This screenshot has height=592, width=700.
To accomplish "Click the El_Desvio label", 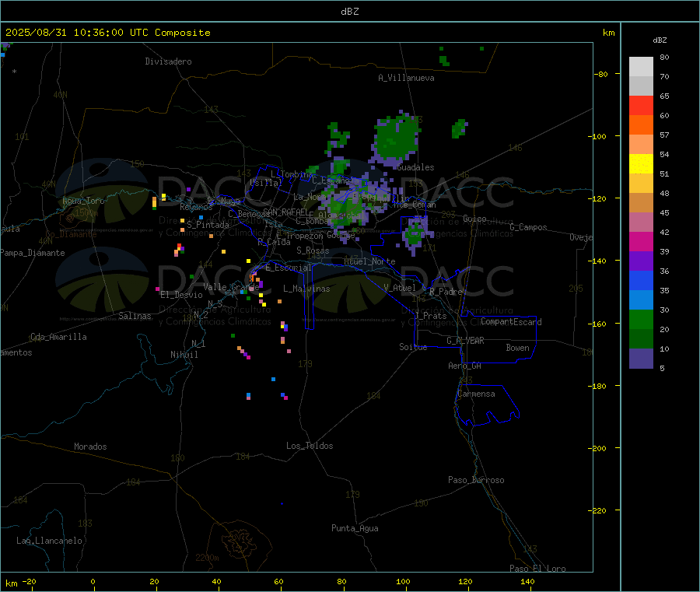I will pyautogui.click(x=181, y=295).
